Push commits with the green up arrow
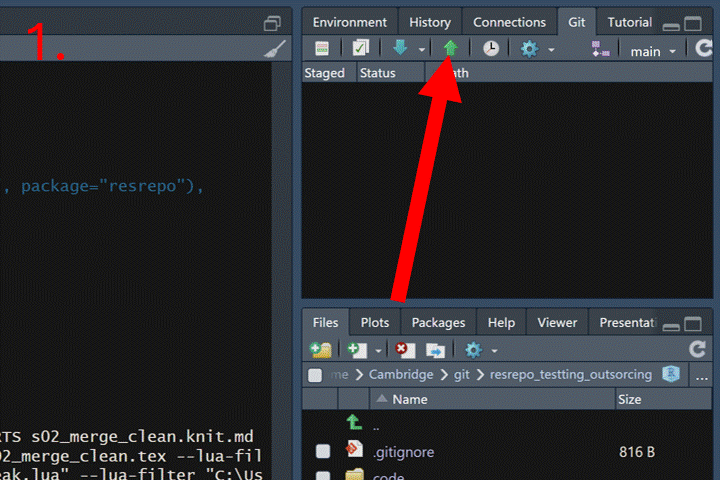The image size is (720, 480). (450, 48)
